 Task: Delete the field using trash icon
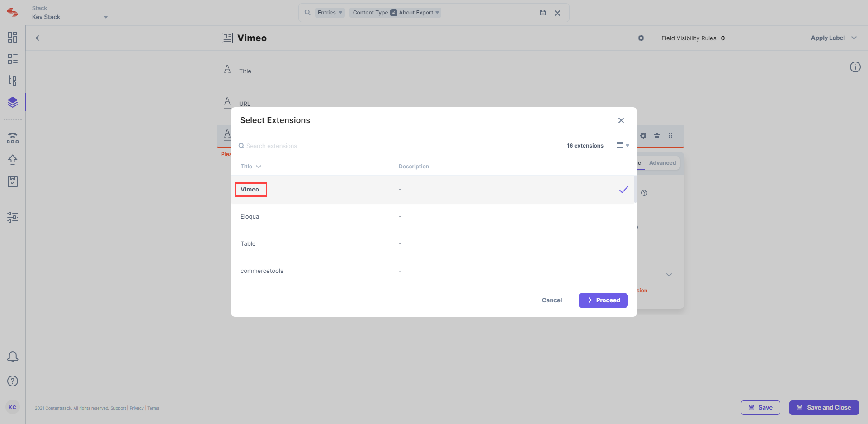click(x=657, y=136)
